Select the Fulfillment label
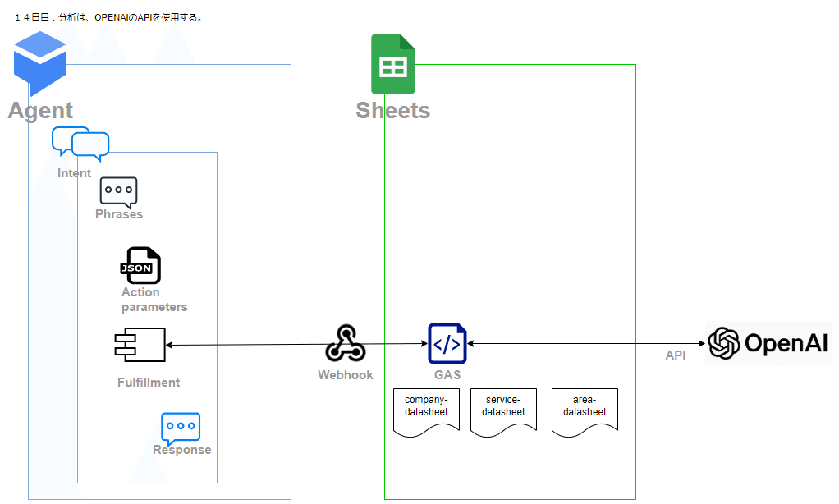The height and width of the screenshot is (504, 839). point(149,383)
